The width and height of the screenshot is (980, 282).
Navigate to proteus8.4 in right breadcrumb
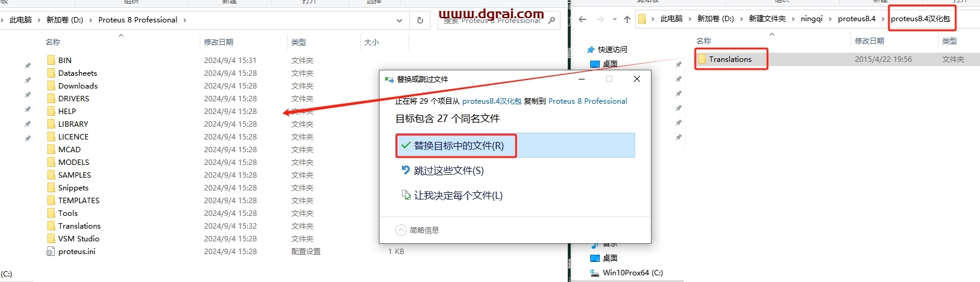(x=857, y=19)
